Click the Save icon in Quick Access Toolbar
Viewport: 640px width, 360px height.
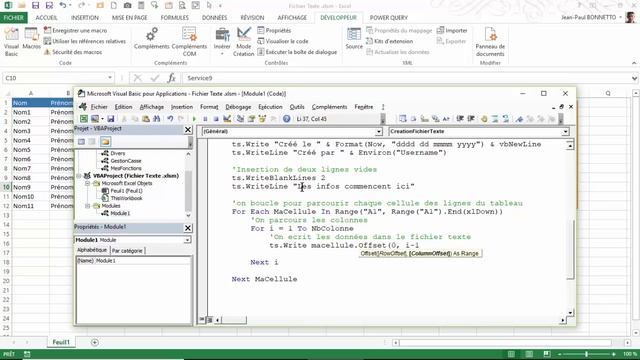36,5
